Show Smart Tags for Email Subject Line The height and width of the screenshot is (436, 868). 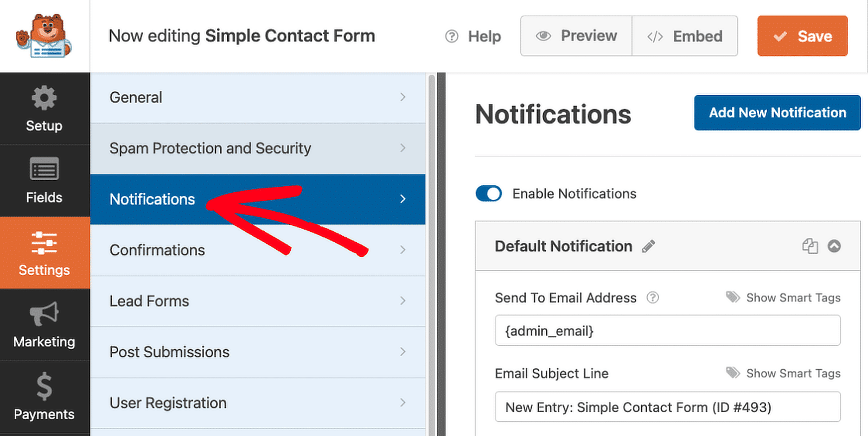pyautogui.click(x=783, y=373)
